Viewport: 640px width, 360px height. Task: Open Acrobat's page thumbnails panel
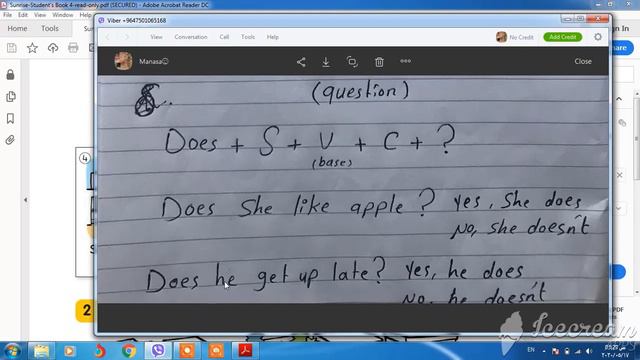11,96
